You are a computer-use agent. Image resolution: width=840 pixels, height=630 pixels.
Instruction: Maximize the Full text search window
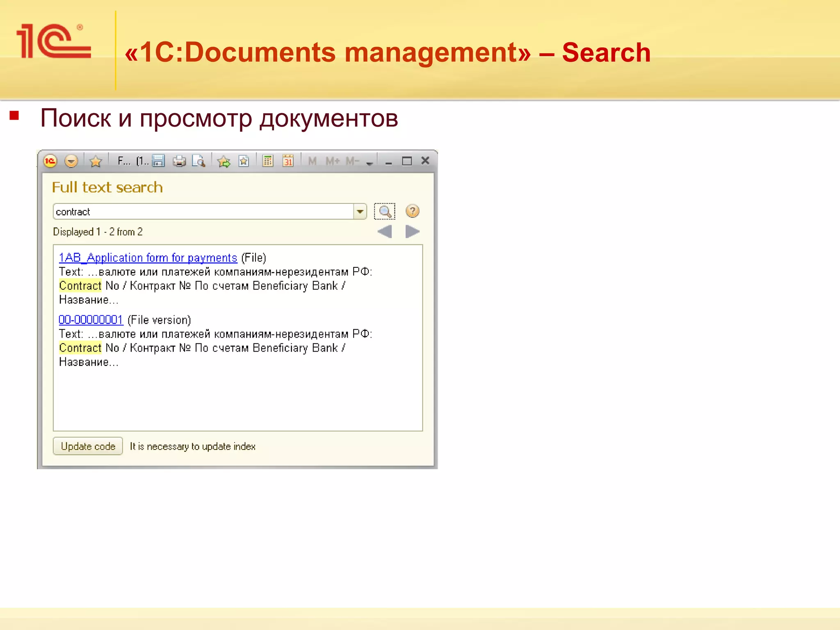click(x=407, y=161)
